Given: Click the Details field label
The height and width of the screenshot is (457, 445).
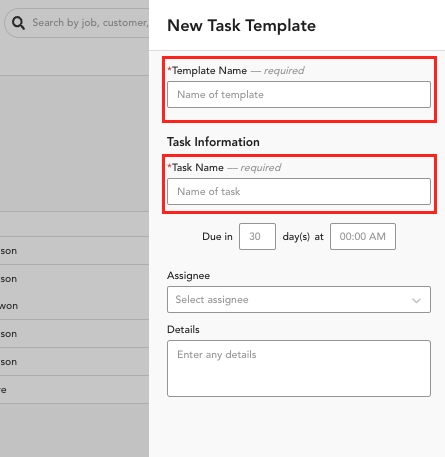Looking at the screenshot, I should pyautogui.click(x=183, y=329).
